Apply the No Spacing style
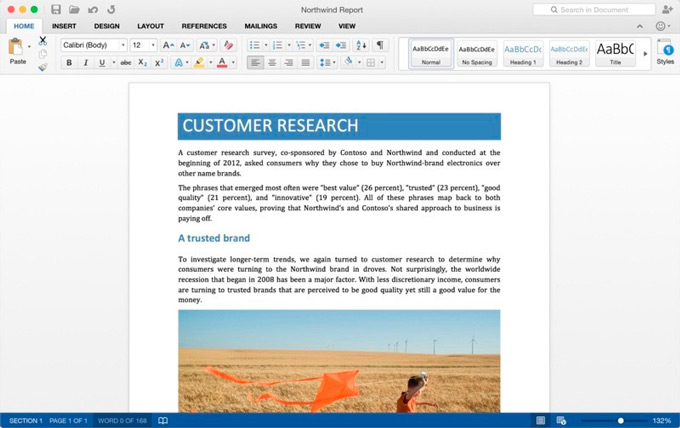 (x=477, y=53)
